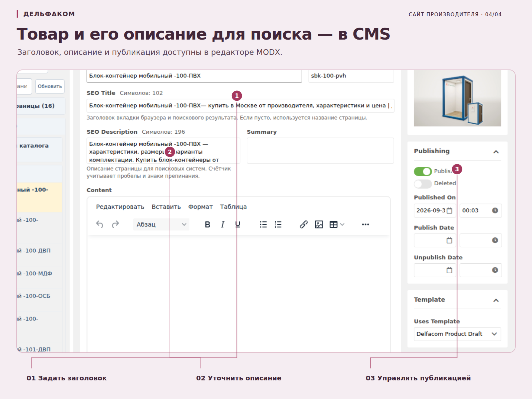Open the block-container product thumbnail
This screenshot has height=399, width=532.
tap(458, 98)
